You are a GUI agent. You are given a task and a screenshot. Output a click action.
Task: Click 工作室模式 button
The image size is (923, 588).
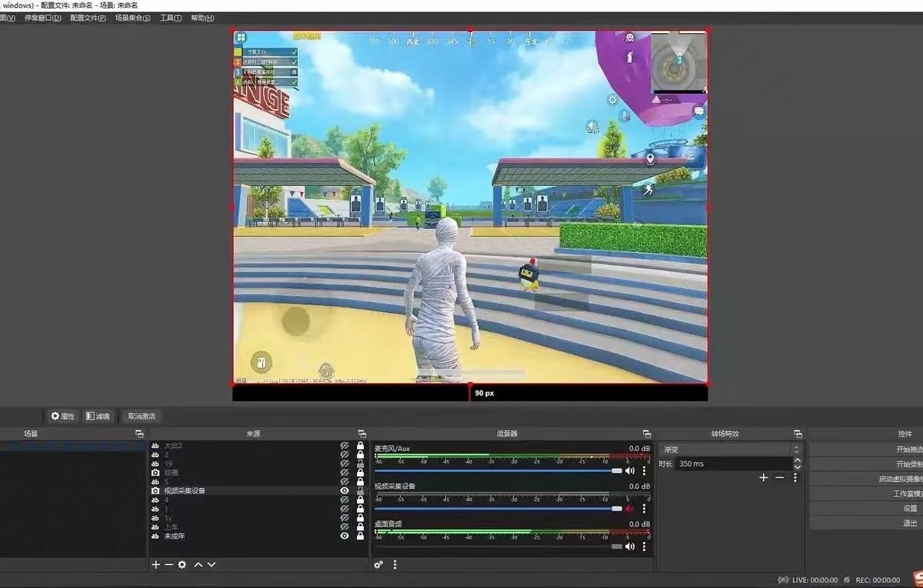coord(866,493)
